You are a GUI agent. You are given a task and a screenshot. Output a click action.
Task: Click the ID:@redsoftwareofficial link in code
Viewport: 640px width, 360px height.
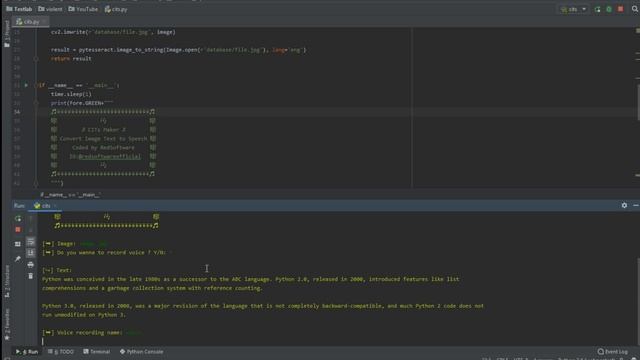click(x=105, y=156)
